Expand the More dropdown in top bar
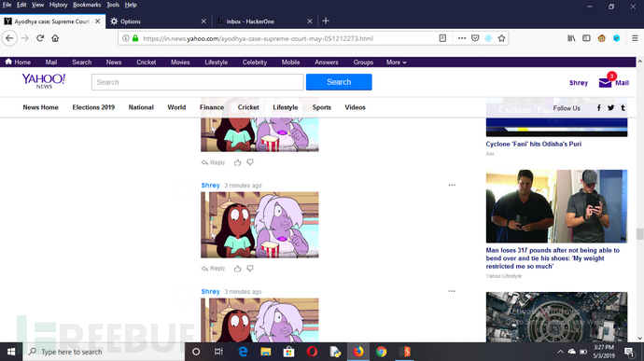Screen dimensions: 644x361 [397, 62]
